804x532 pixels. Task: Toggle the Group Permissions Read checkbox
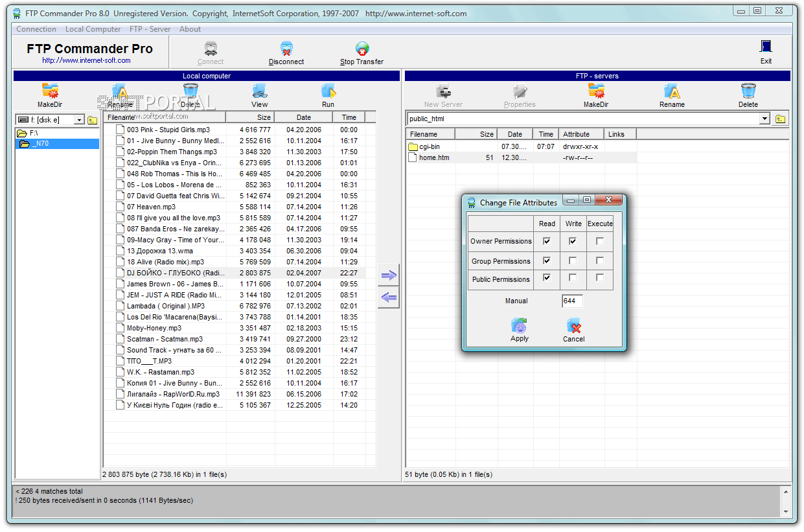547,261
